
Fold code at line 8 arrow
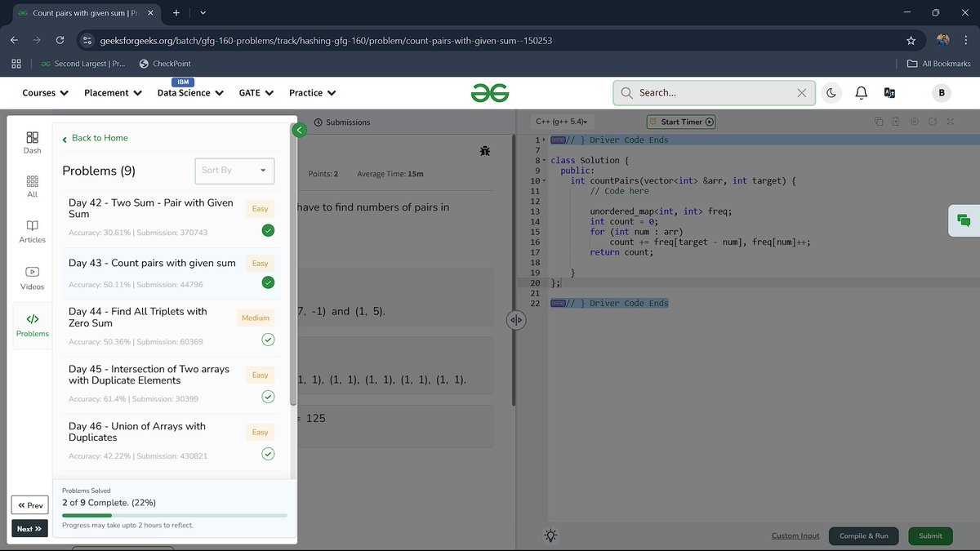545,161
